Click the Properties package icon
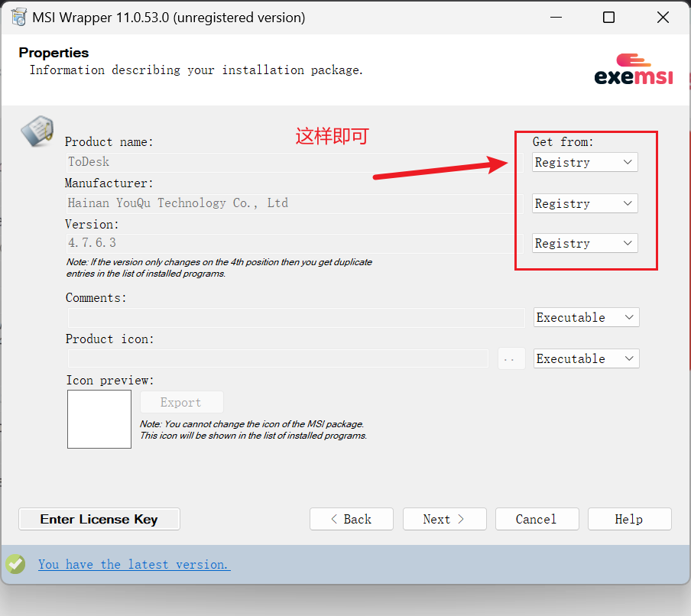The height and width of the screenshot is (616, 691). tap(36, 131)
